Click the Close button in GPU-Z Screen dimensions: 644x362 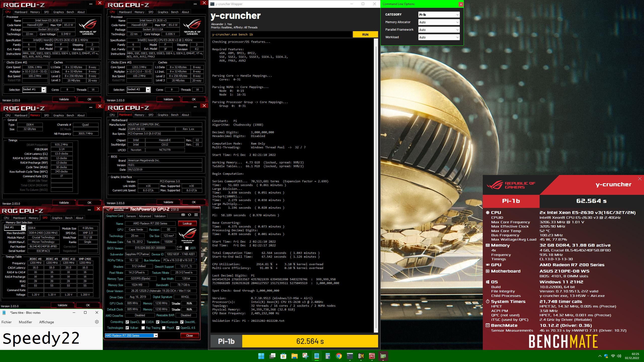[x=189, y=336]
